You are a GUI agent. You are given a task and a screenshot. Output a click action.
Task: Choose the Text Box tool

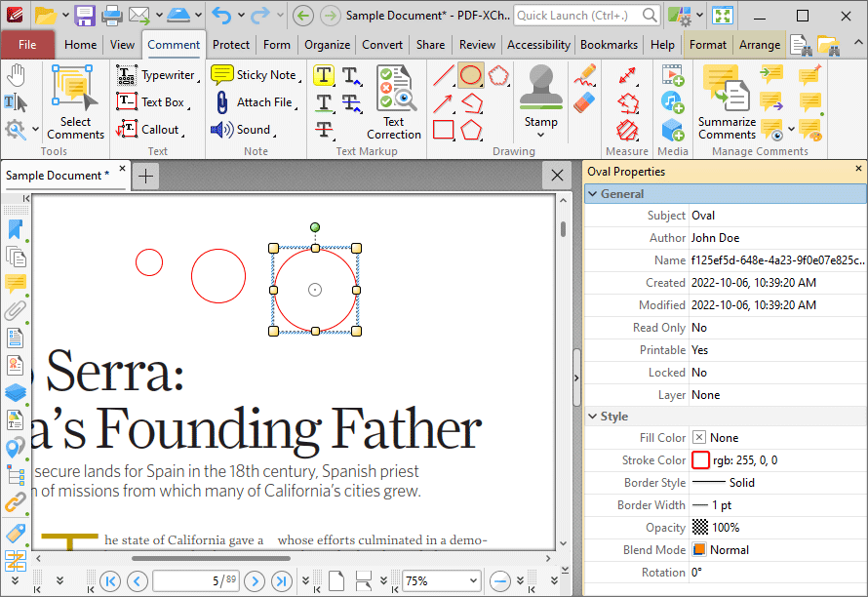coord(151,101)
